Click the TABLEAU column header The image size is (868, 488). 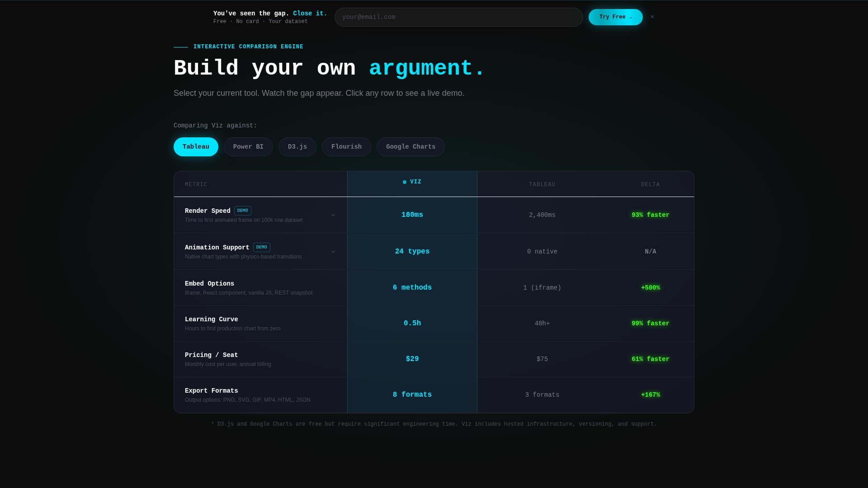[542, 184]
